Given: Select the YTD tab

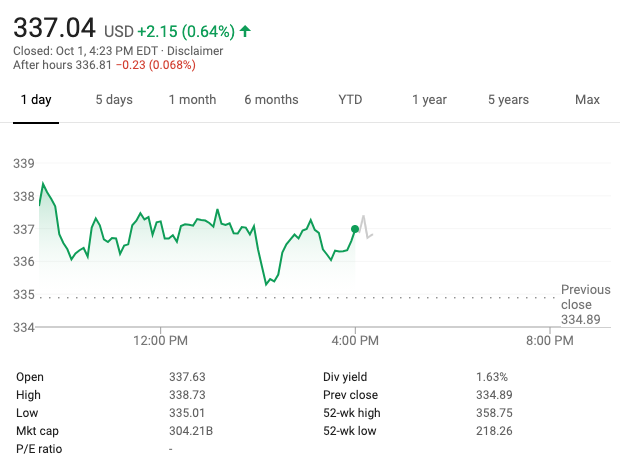Looking at the screenshot, I should click(x=350, y=100).
